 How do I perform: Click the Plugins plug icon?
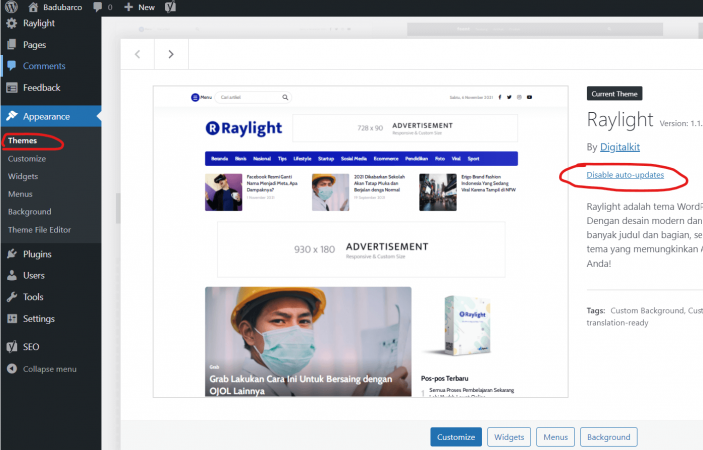click(x=12, y=254)
